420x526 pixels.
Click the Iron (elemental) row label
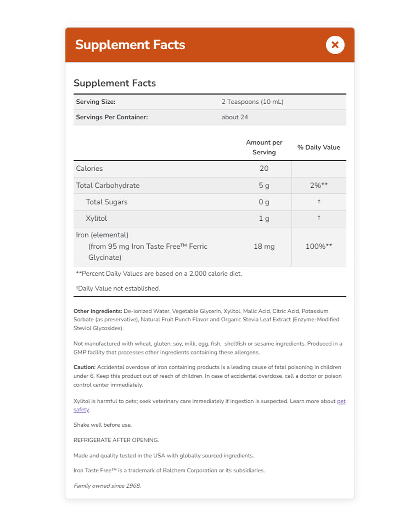tap(102, 235)
